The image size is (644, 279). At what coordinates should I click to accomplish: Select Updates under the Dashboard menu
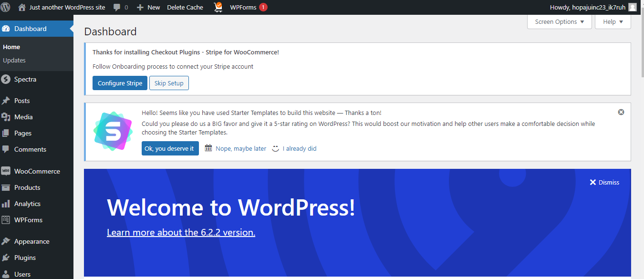coord(14,60)
